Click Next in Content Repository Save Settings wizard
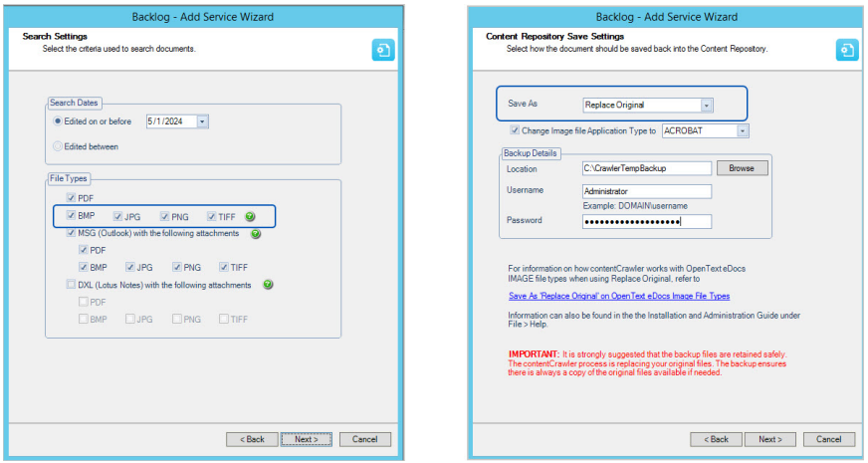 tap(770, 439)
